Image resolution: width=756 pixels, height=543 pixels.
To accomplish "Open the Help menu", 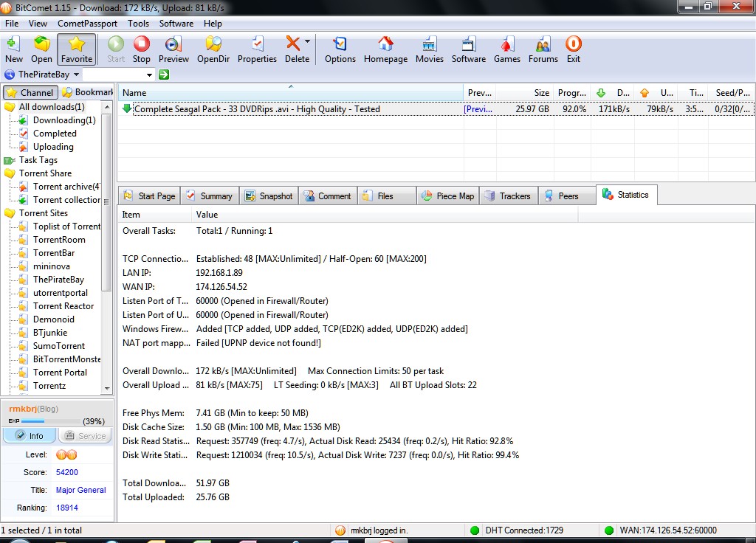I will pos(213,23).
